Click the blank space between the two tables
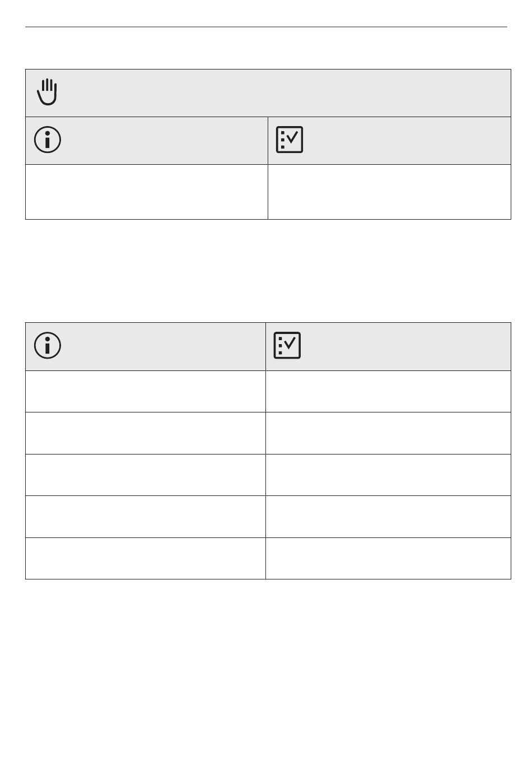The image size is (532, 770). pyautogui.click(x=268, y=271)
